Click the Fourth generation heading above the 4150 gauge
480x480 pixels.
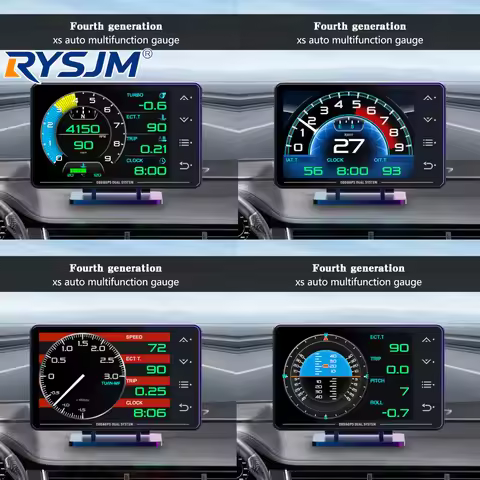(116, 26)
